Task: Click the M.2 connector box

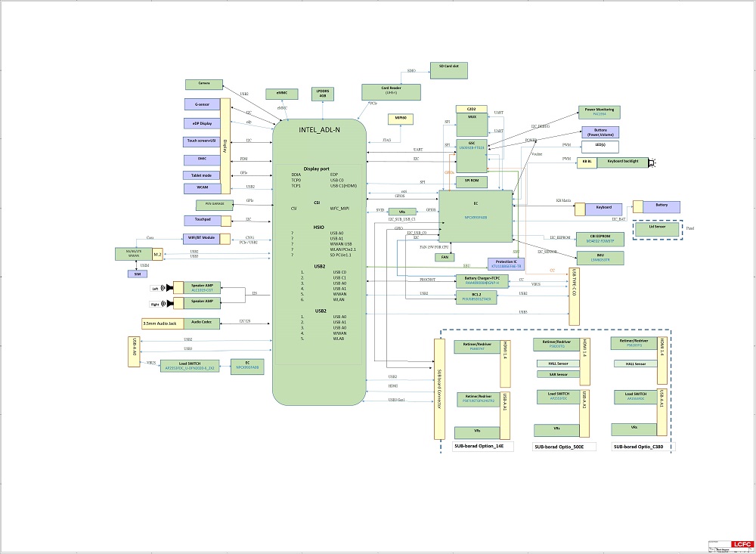Action: coord(158,254)
